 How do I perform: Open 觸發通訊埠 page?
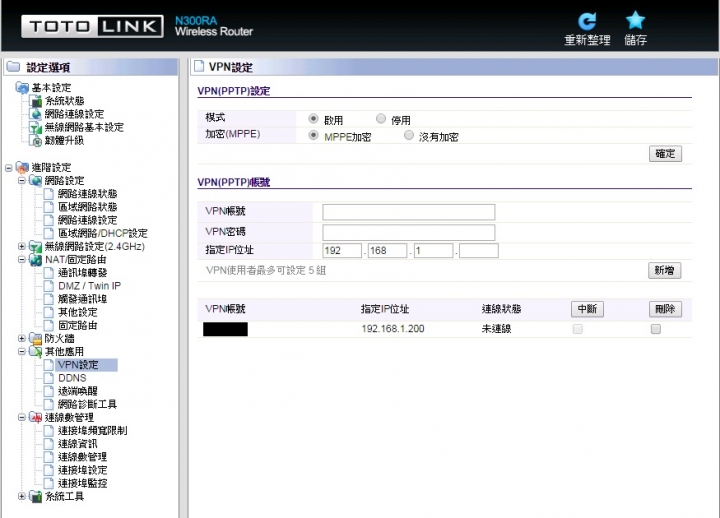click(82, 299)
